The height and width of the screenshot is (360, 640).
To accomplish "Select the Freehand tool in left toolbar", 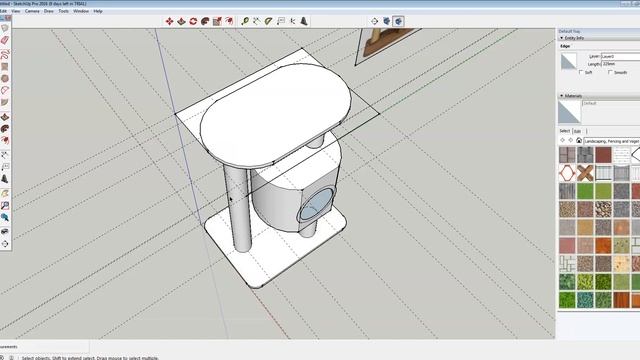I will click(x=5, y=55).
